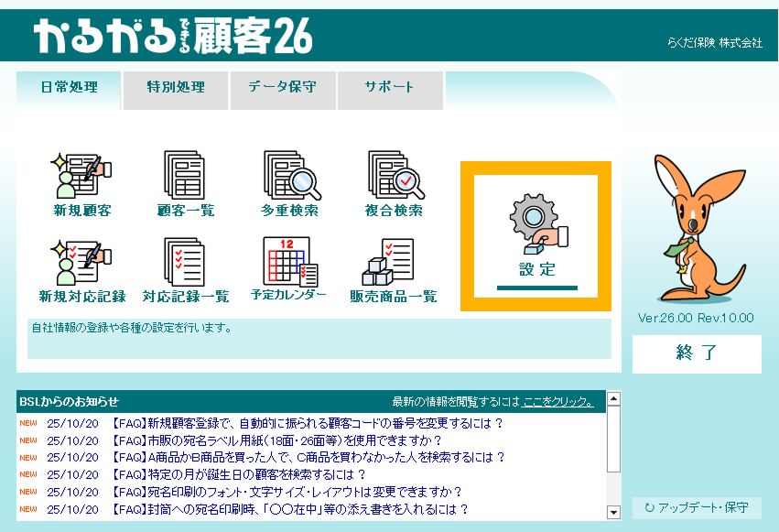Switch to the 特別処理 tab
This screenshot has width=779, height=532.
point(176,88)
